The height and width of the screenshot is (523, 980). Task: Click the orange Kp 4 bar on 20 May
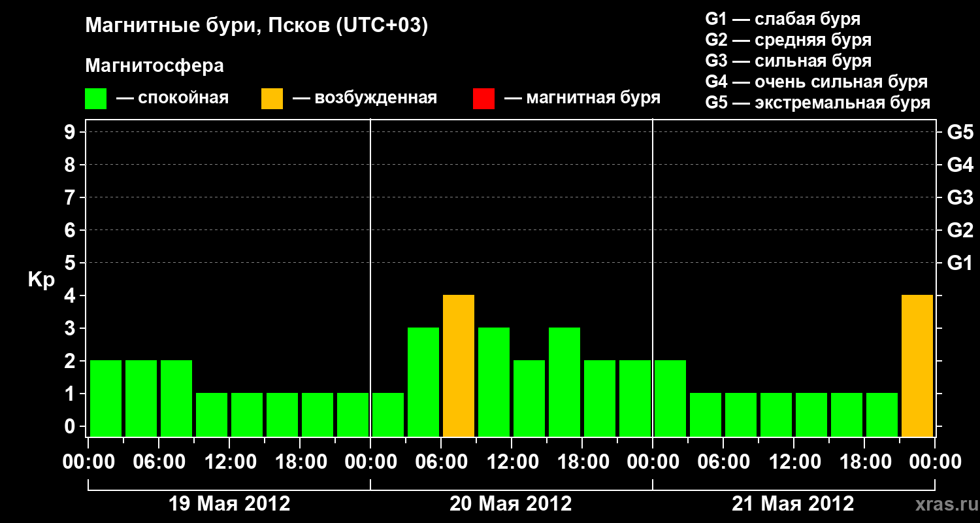tap(459, 365)
